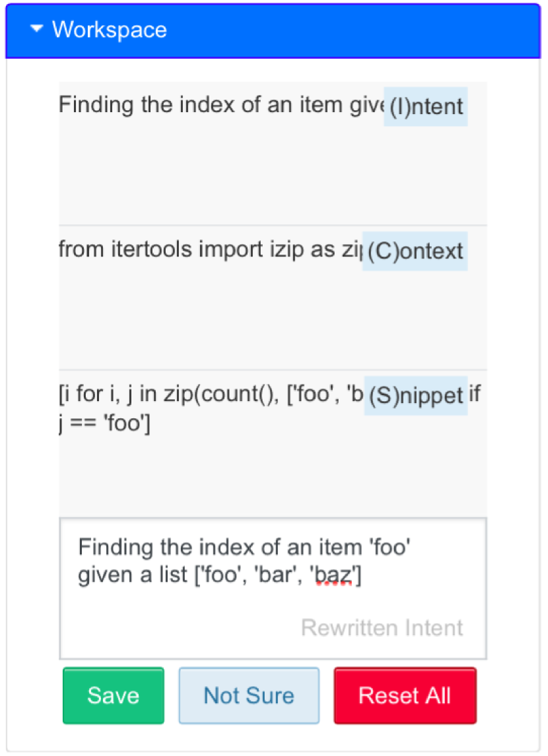The width and height of the screenshot is (548, 756).
Task: Click the trailing "if" after the Snippet tag
Action: pos(475,394)
